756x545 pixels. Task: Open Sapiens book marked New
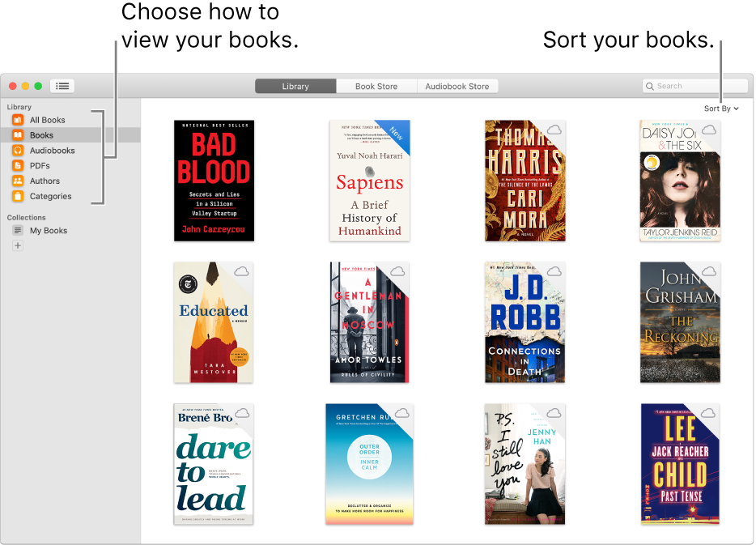pos(370,181)
